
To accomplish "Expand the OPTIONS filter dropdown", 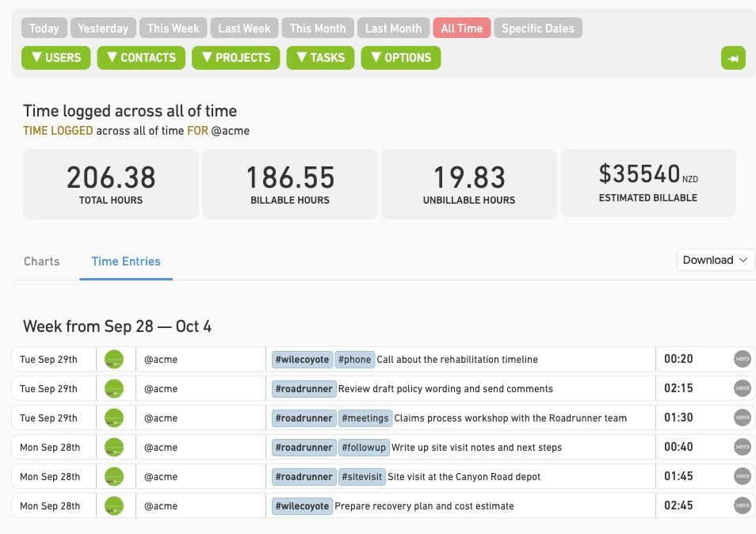I will (x=401, y=58).
